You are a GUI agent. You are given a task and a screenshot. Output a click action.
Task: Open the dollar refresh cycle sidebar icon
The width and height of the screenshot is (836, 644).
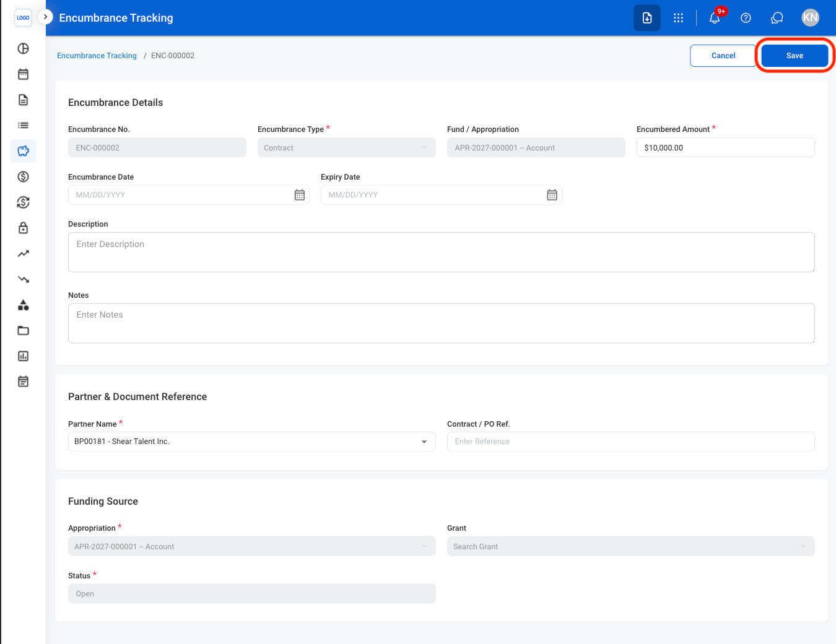pos(23,202)
